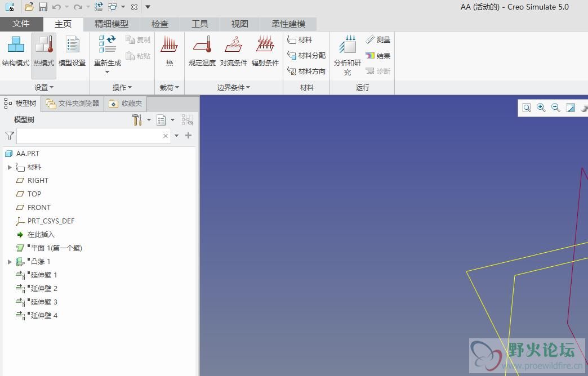Close window via quick-access X icon
This screenshot has width=588, height=376.
tap(134, 7)
